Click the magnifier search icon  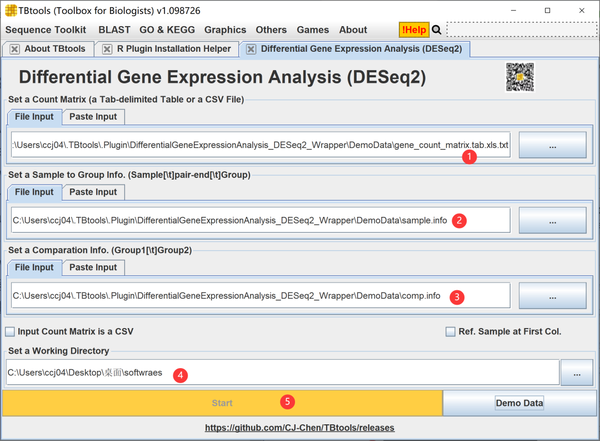(437, 30)
